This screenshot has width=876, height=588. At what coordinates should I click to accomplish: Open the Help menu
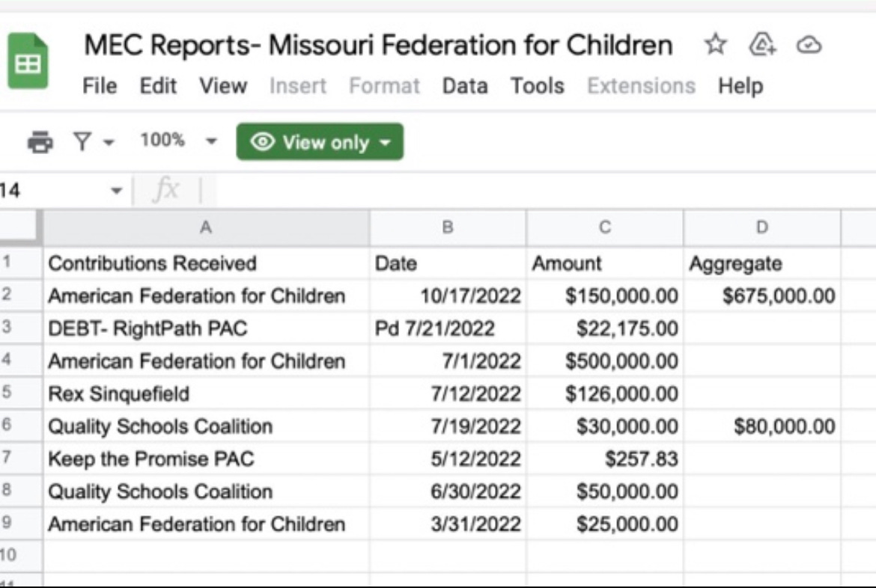740,86
